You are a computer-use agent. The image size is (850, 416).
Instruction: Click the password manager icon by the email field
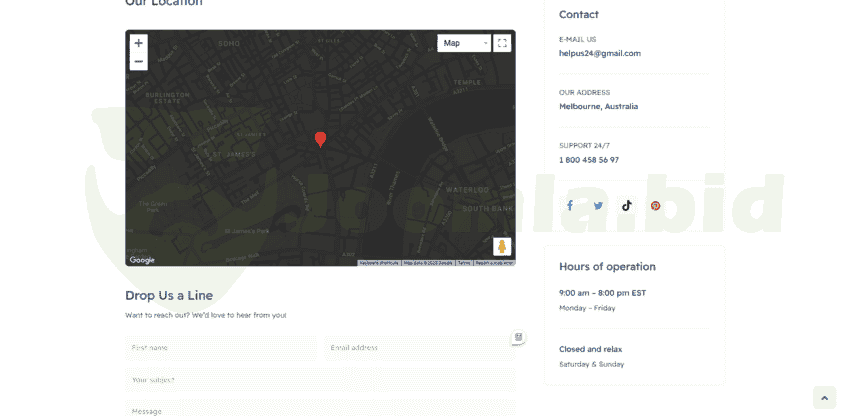pyautogui.click(x=518, y=338)
